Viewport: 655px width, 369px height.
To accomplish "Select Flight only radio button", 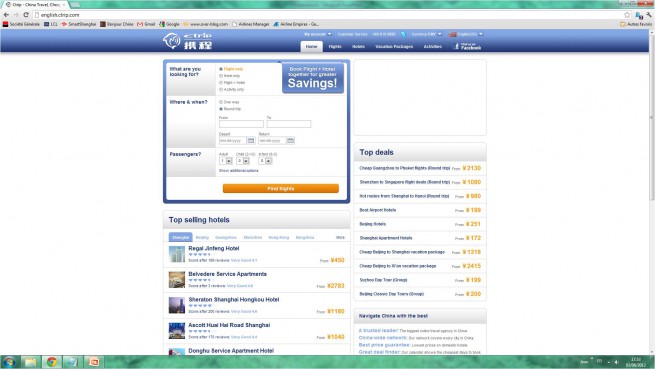I will tap(221, 69).
